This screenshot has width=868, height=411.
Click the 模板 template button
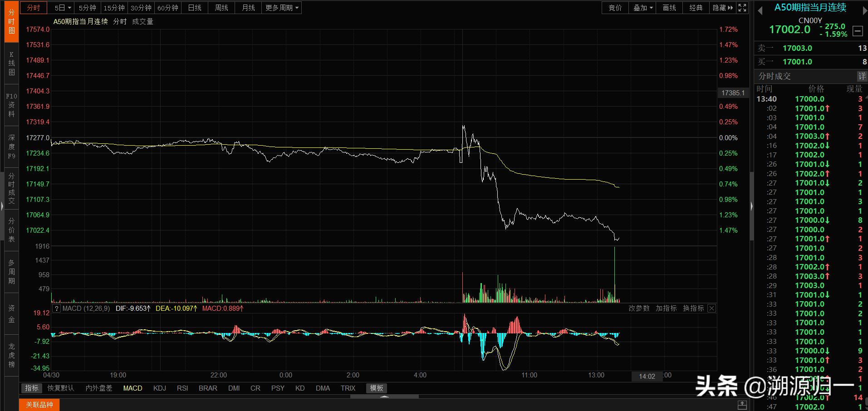(x=377, y=388)
